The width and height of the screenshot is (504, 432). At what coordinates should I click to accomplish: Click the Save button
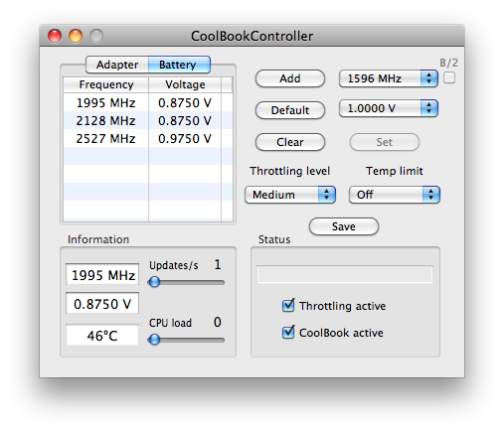tap(344, 226)
